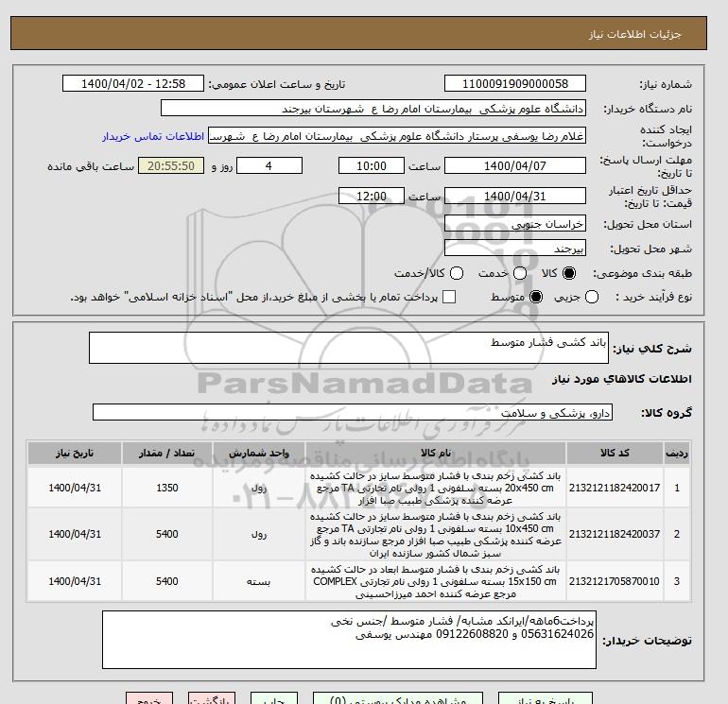Select the متوسط purchase type radio
Image resolution: width=728 pixels, height=704 pixels.
(x=536, y=297)
